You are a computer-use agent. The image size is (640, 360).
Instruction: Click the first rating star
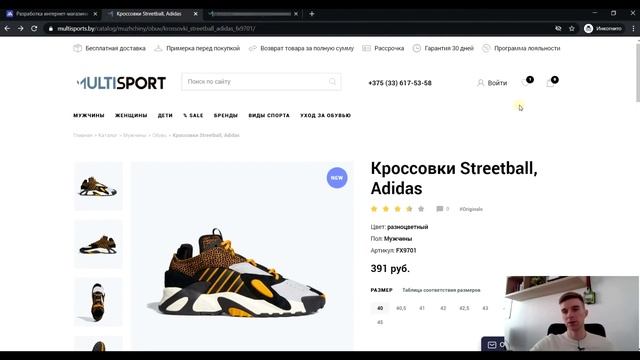coord(374,209)
